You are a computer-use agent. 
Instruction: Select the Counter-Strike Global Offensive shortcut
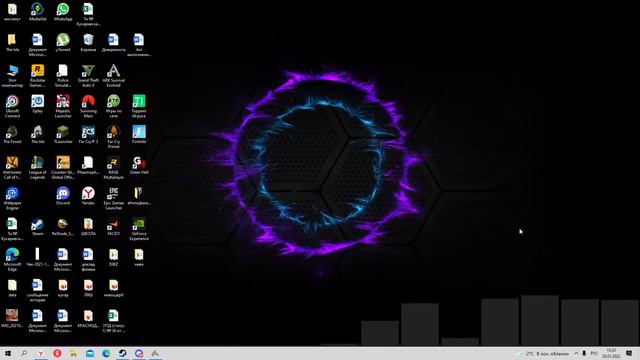click(x=63, y=167)
